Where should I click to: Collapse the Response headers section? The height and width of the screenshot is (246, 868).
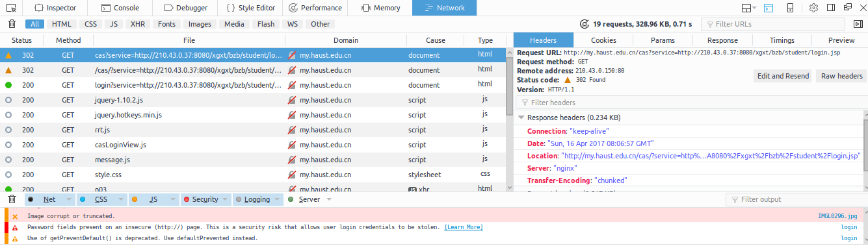521,118
